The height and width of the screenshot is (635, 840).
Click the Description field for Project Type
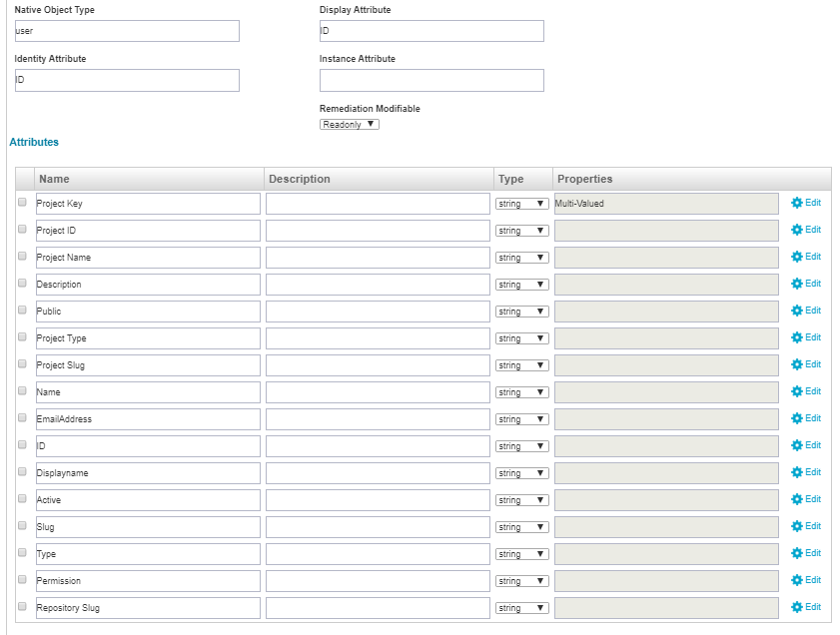tap(378, 338)
